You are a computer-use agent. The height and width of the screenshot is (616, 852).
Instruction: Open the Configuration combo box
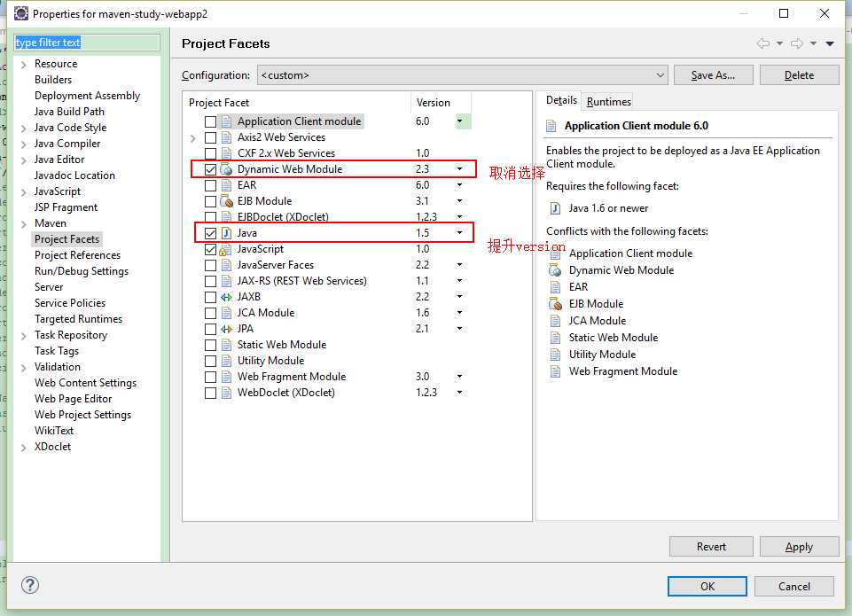point(463,75)
